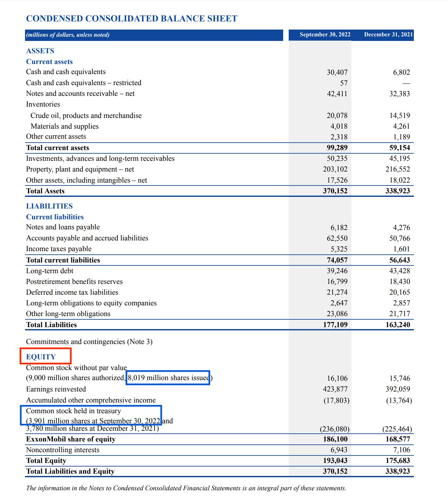The height and width of the screenshot is (499, 448).
Task: Click the Commitments and contingencies (Note 3) line
Action: coord(89,341)
